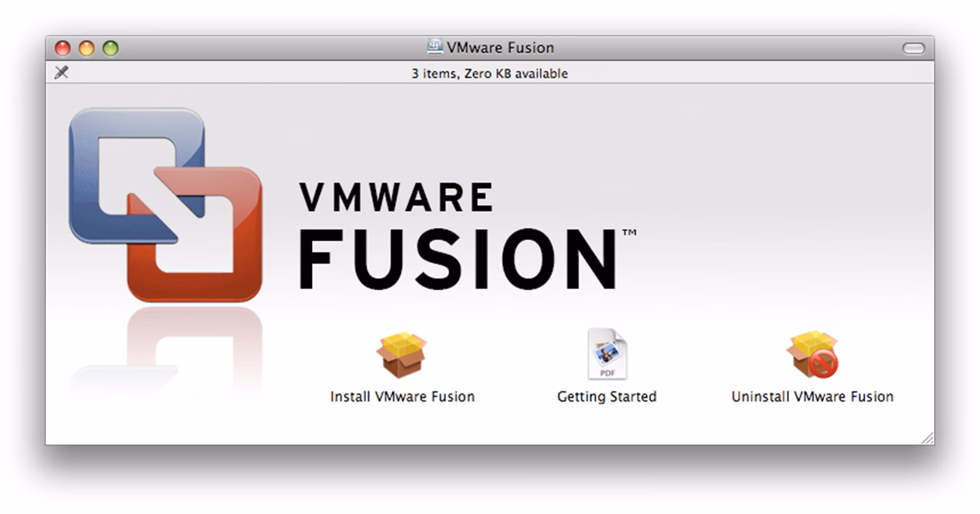Select the 'Install VMware Fusion' label
The width and height of the screenshot is (980, 514).
tap(402, 397)
